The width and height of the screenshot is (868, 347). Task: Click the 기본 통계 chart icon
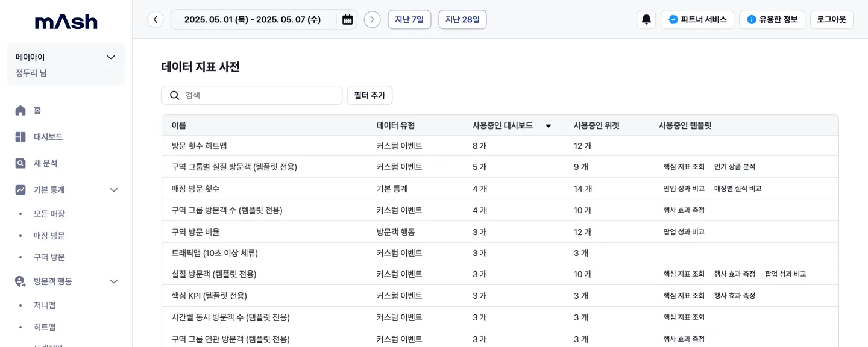point(20,190)
